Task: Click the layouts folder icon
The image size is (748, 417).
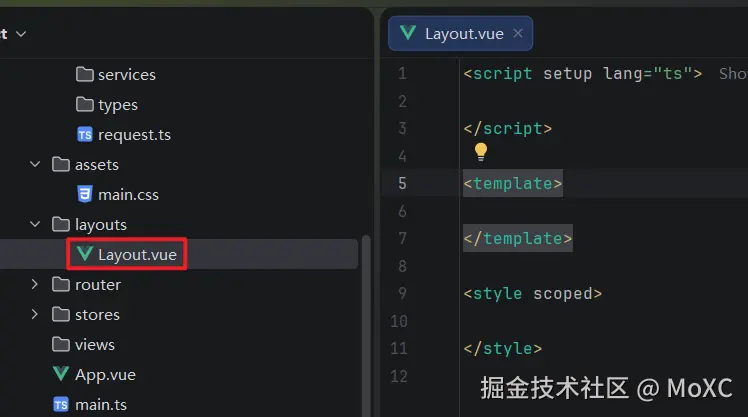Action: coord(61,224)
